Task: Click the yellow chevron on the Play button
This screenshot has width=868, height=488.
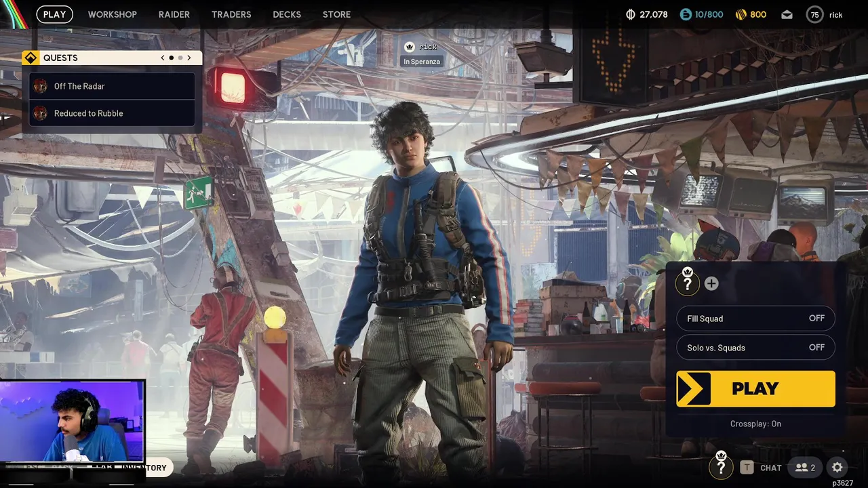Action: pos(693,388)
